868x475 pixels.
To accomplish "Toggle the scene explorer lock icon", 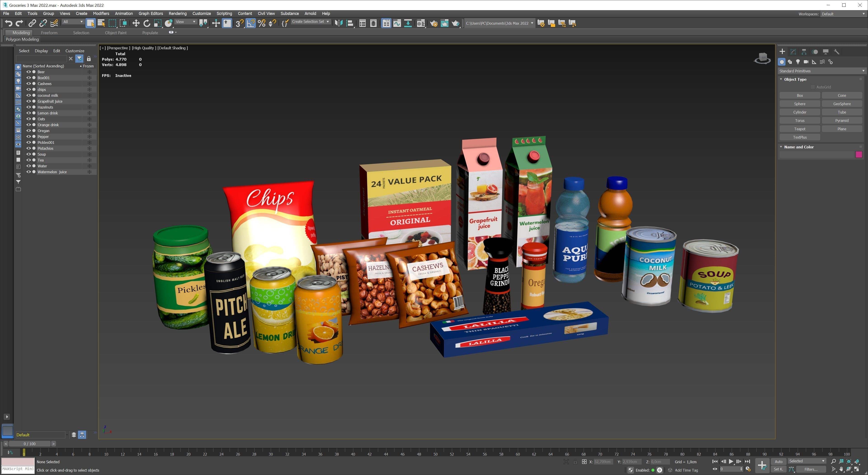I will tap(89, 59).
